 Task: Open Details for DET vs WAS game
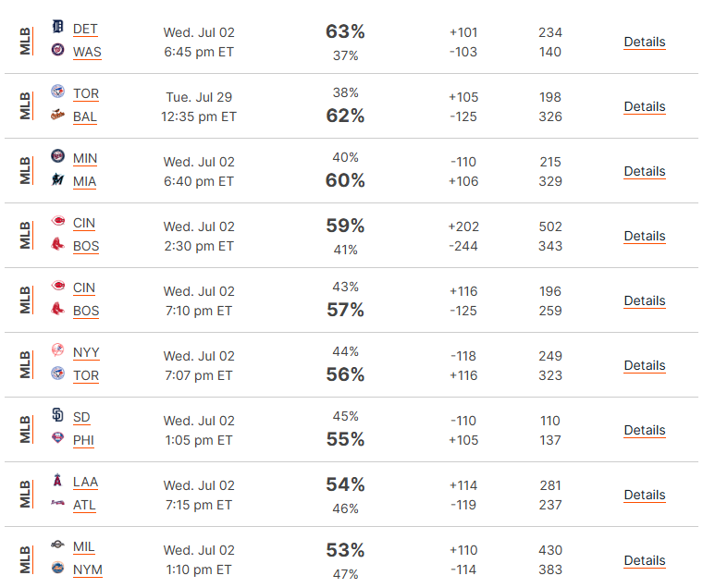645,43
